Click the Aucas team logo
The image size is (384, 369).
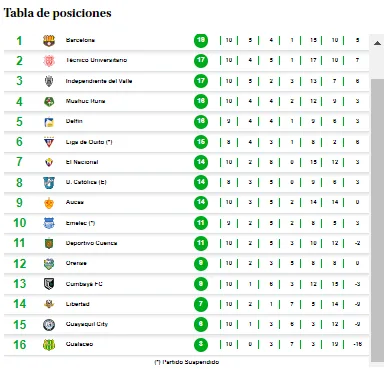49,203
